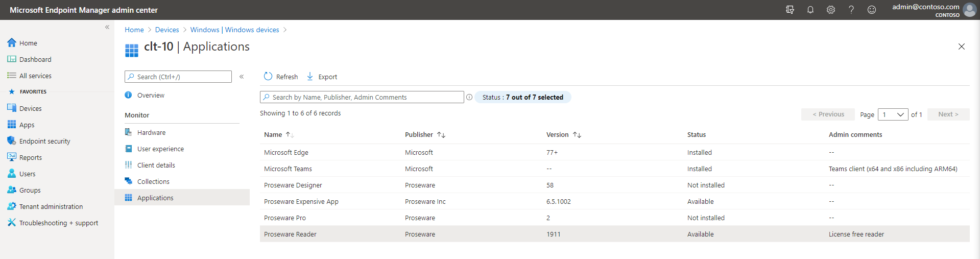
Task: Open the Page number dropdown
Action: (893, 114)
